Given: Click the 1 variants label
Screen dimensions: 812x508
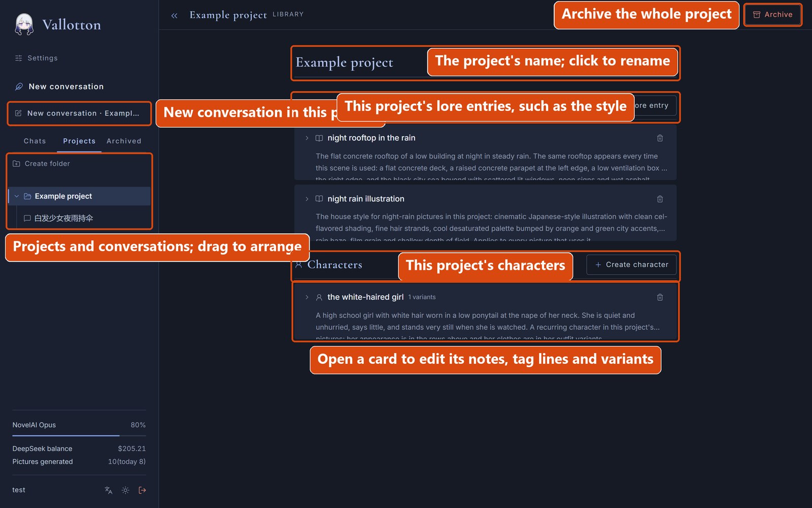Looking at the screenshot, I should (x=422, y=297).
